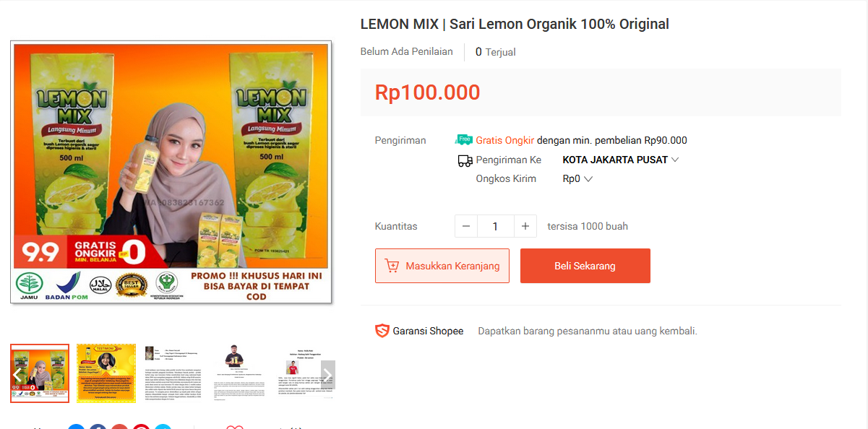Click the Garansi Shopee shield icon
This screenshot has width=868, height=429.
(x=382, y=331)
